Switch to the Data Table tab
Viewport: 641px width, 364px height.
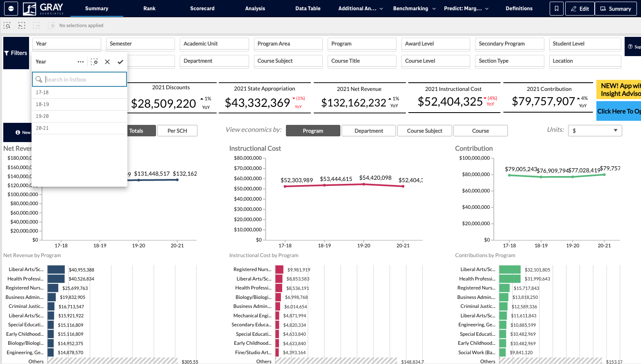pyautogui.click(x=308, y=9)
